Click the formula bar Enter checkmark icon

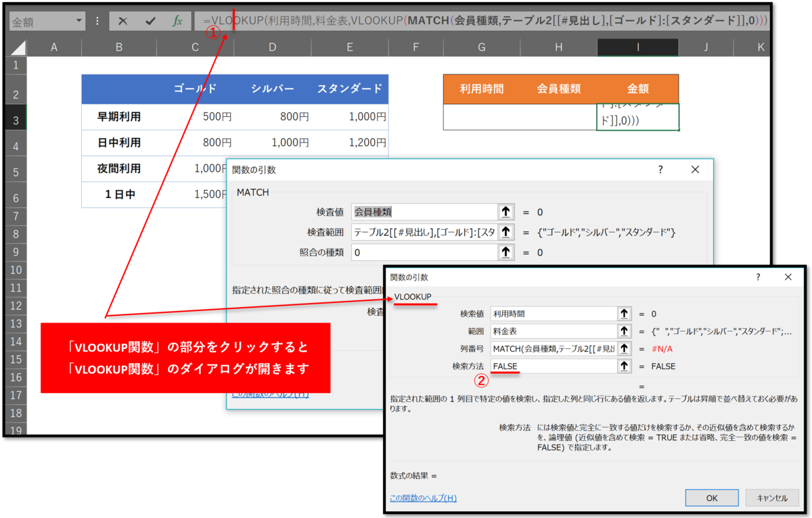[x=150, y=21]
